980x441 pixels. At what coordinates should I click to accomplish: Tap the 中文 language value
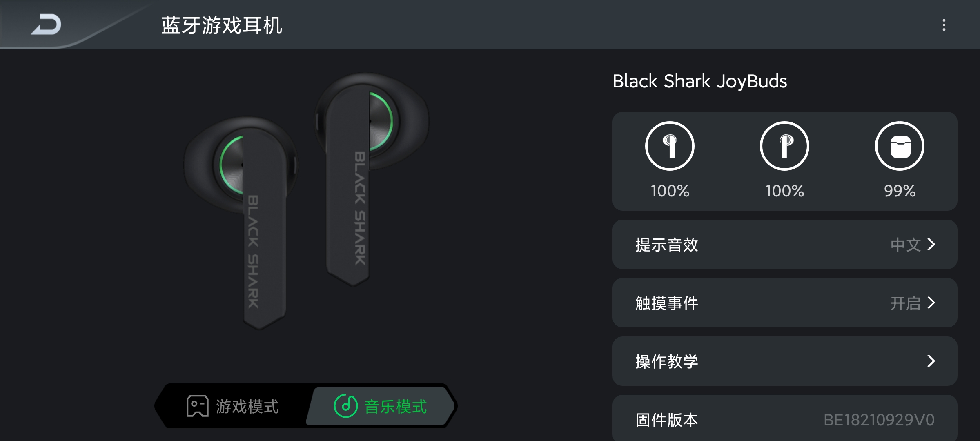tap(906, 245)
